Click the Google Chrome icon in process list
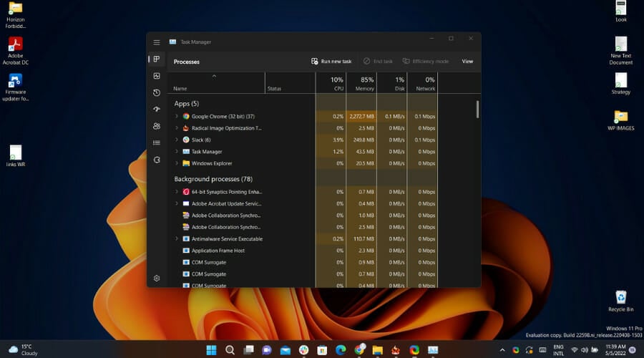Image resolution: width=644 pixels, height=358 pixels. tap(186, 116)
